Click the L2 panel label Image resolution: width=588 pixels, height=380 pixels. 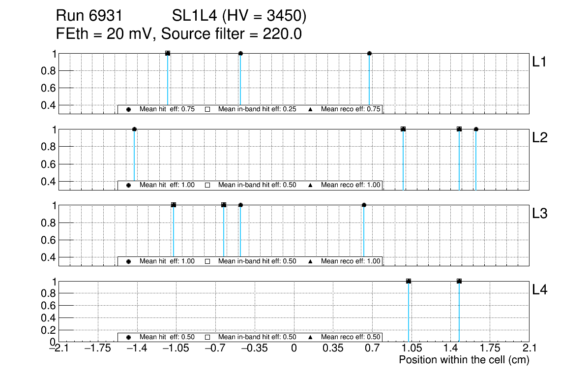(x=540, y=138)
